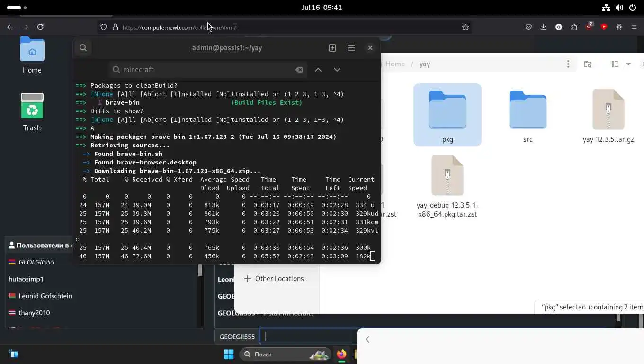644x364 pixels.
Task: Open Firefox downloads panel
Action: pyautogui.click(x=544, y=27)
